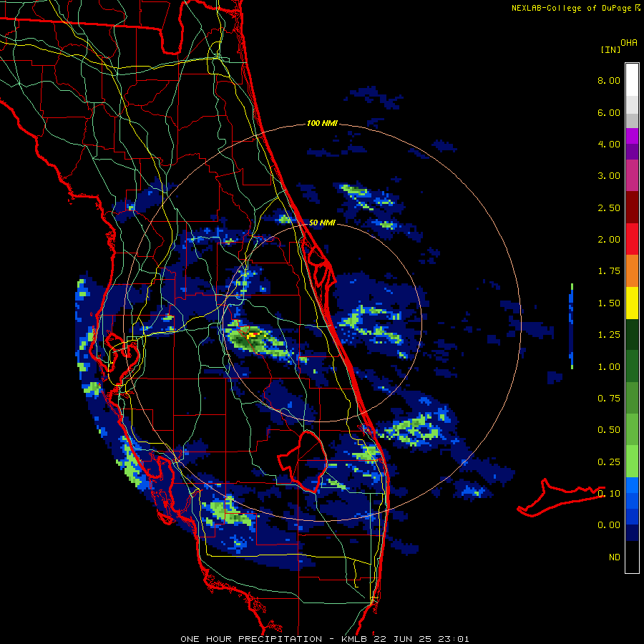
Task: Click the ND legend label
Action: 615,557
